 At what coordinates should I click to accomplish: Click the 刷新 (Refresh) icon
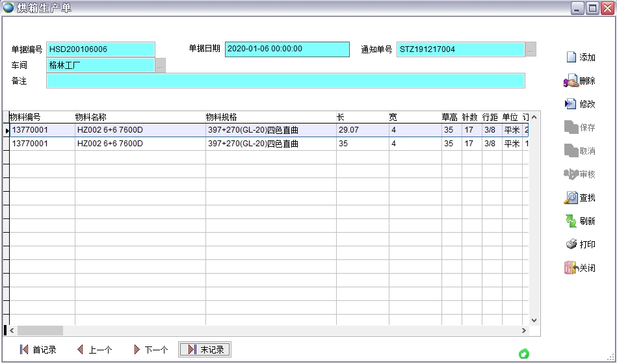click(x=571, y=221)
